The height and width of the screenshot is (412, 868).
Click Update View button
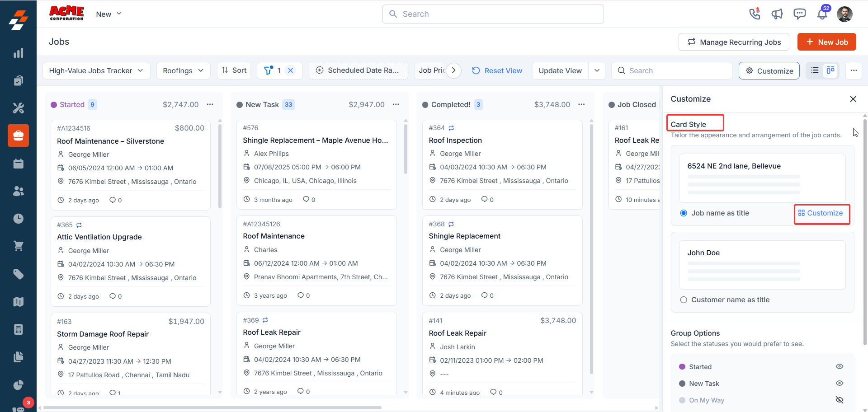pyautogui.click(x=560, y=70)
